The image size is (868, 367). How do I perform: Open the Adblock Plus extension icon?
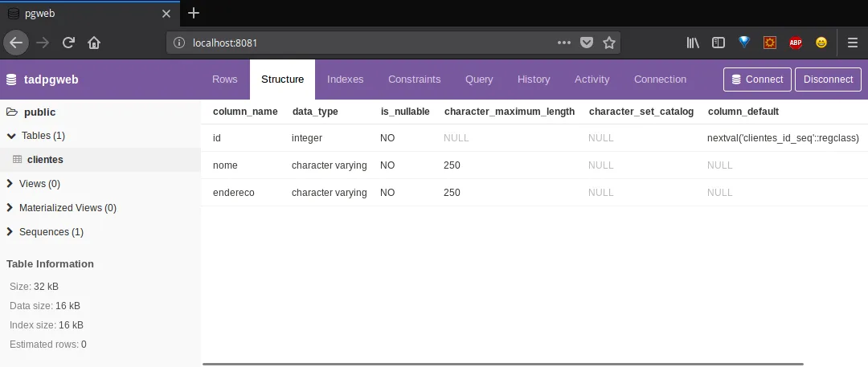point(796,43)
